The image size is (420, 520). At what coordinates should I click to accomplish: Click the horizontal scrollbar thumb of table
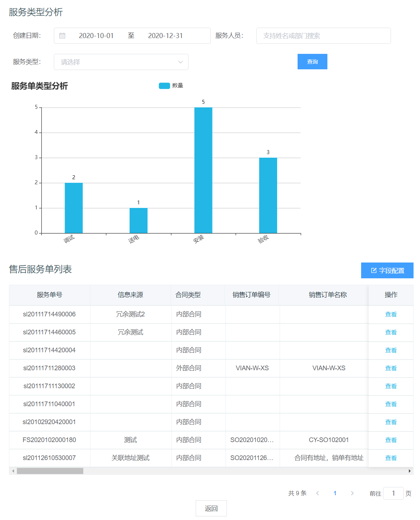[x=50, y=471]
